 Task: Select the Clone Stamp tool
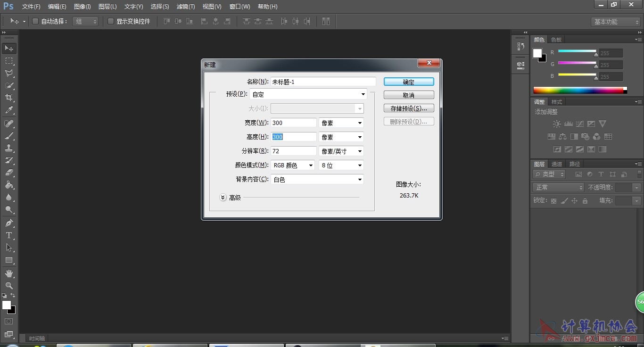point(9,148)
